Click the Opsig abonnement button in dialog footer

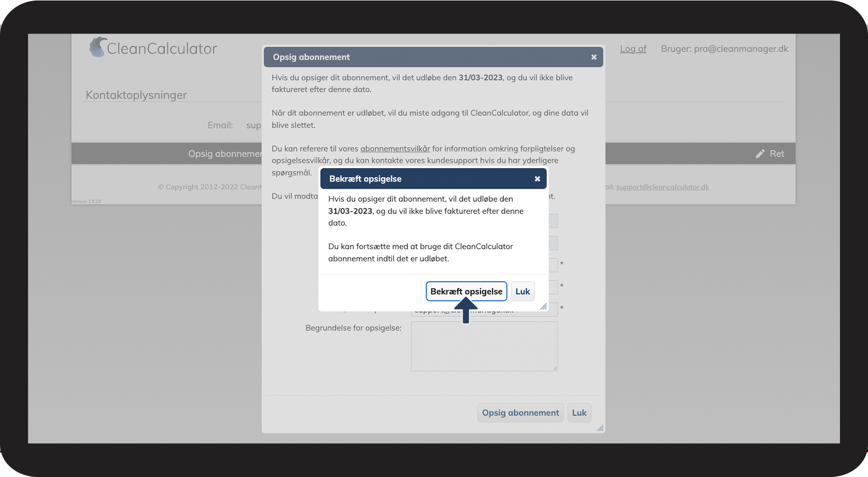pyautogui.click(x=520, y=413)
